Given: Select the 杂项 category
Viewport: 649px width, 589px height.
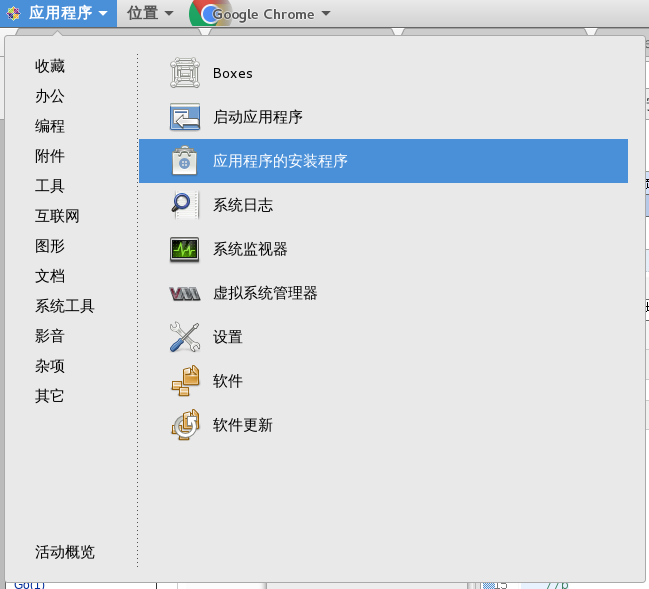Looking at the screenshot, I should click(50, 366).
